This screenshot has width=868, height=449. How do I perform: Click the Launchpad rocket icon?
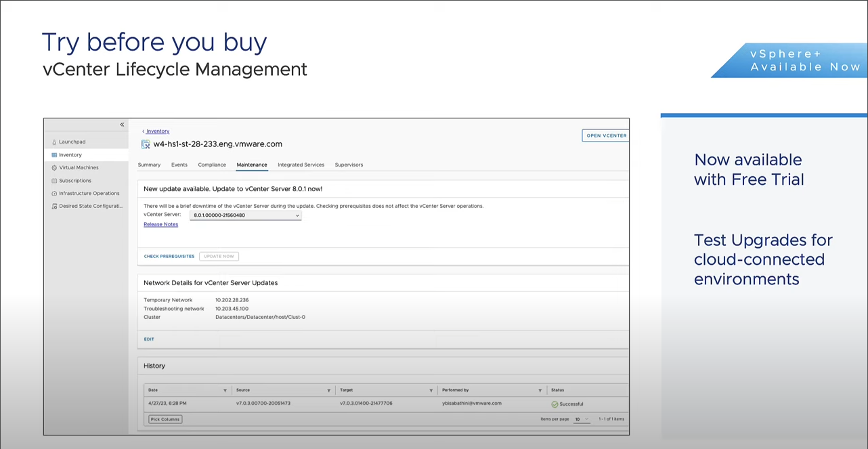pos(54,142)
